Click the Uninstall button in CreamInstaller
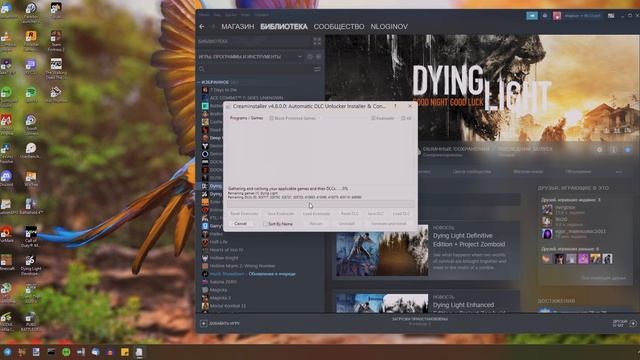The image size is (640, 360). (x=347, y=224)
